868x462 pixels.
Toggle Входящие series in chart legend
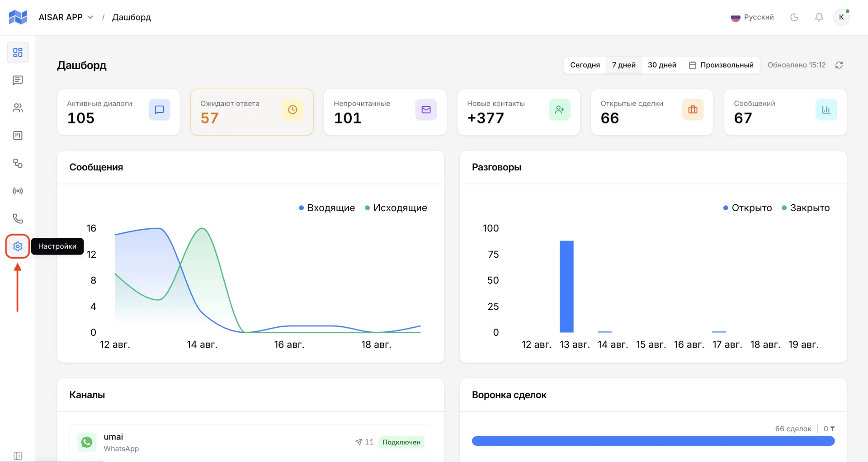pyautogui.click(x=327, y=208)
